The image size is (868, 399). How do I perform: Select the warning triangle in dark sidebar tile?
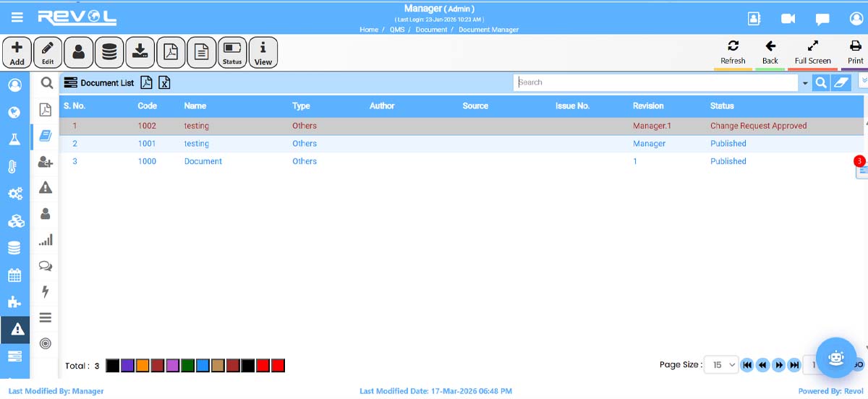tap(15, 330)
